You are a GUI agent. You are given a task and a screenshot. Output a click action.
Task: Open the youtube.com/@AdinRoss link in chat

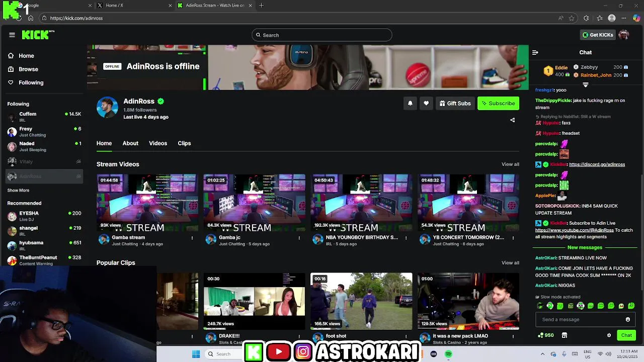(575, 230)
